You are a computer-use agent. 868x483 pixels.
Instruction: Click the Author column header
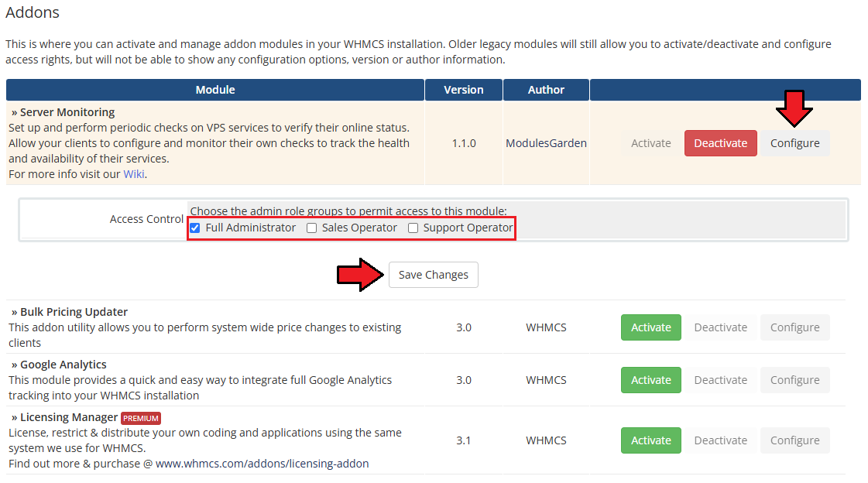tap(546, 90)
